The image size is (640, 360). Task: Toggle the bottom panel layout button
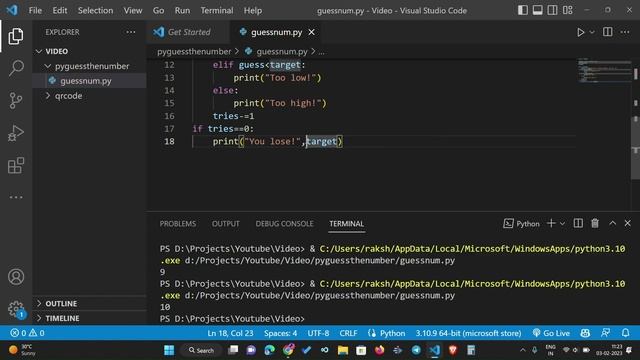click(538, 10)
